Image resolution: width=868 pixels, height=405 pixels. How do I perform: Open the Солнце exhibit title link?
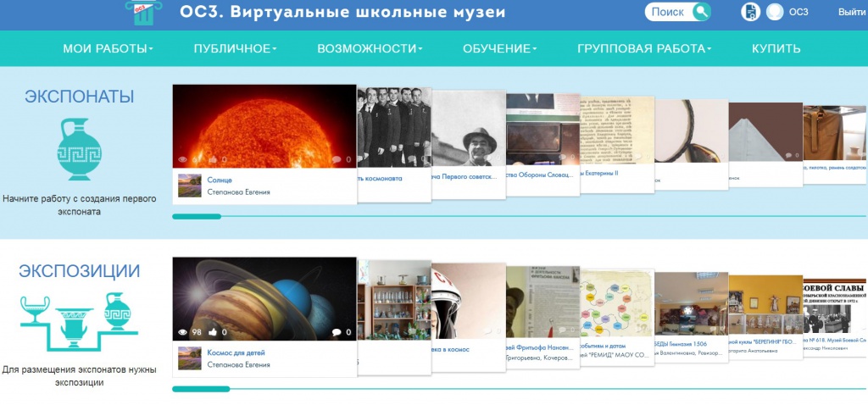click(x=220, y=180)
